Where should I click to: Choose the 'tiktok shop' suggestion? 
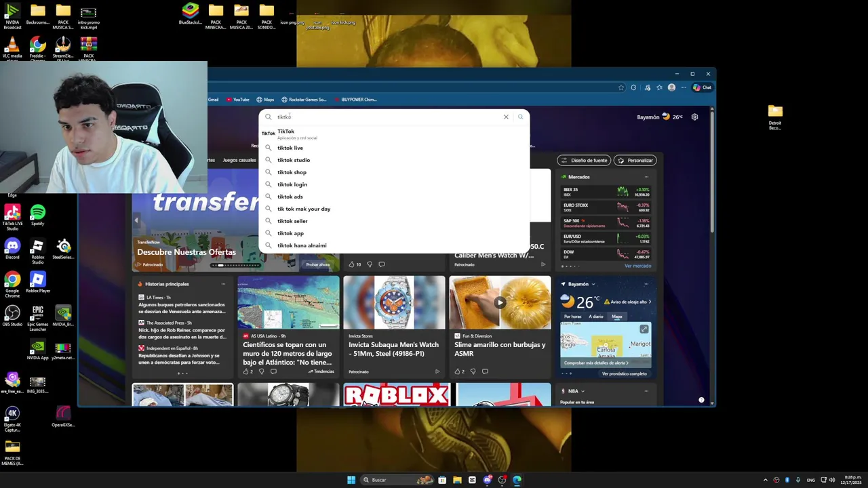click(394, 172)
